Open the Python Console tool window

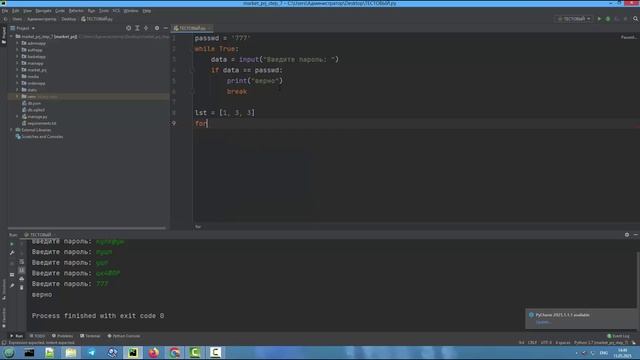pos(124,336)
